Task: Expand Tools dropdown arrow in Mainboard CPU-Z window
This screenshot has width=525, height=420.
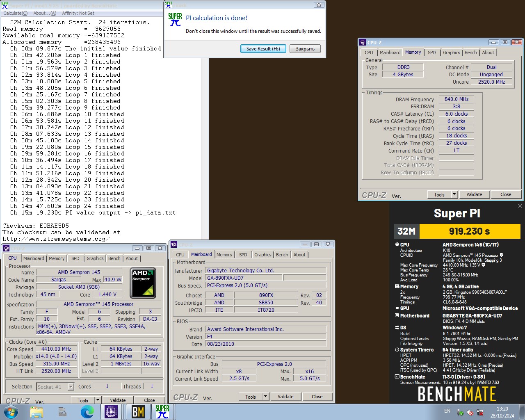Action: [x=265, y=397]
